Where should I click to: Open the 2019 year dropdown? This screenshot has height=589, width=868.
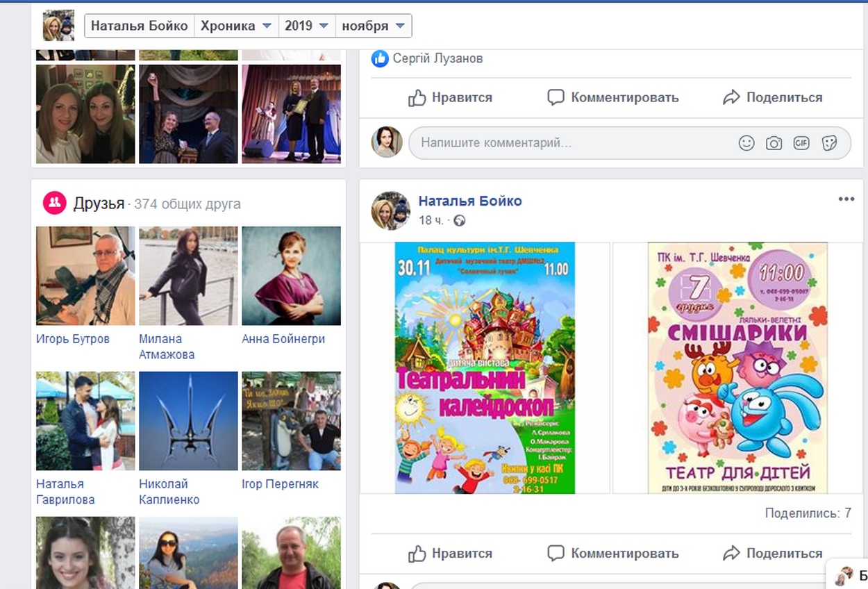pyautogui.click(x=306, y=26)
